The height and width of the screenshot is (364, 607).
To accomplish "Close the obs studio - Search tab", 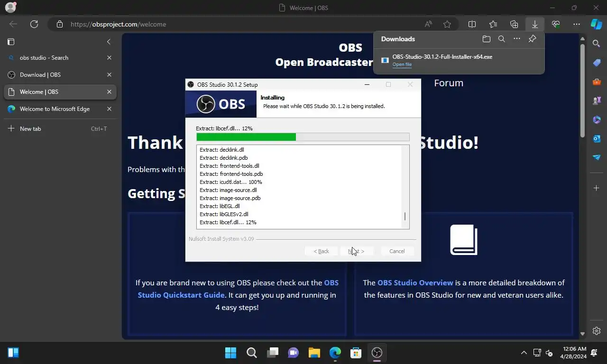I will click(109, 58).
